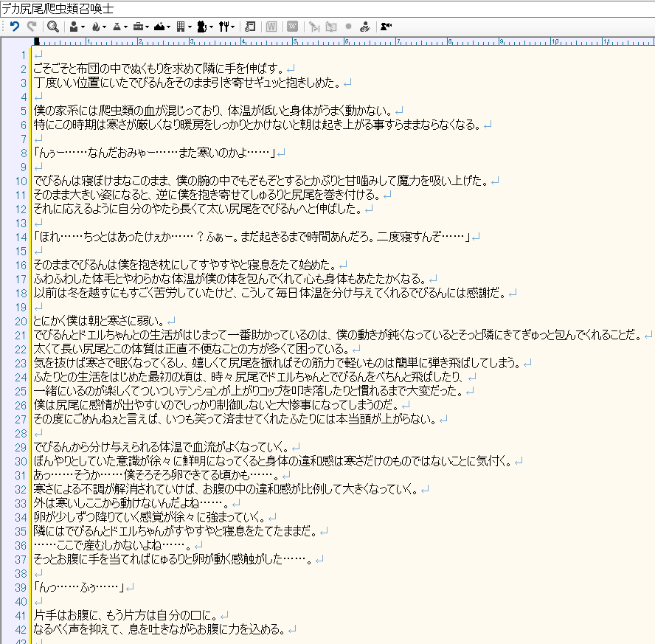The height and width of the screenshot is (644, 655).
Task: Click line number 39 in the gutter
Action: click(x=21, y=588)
